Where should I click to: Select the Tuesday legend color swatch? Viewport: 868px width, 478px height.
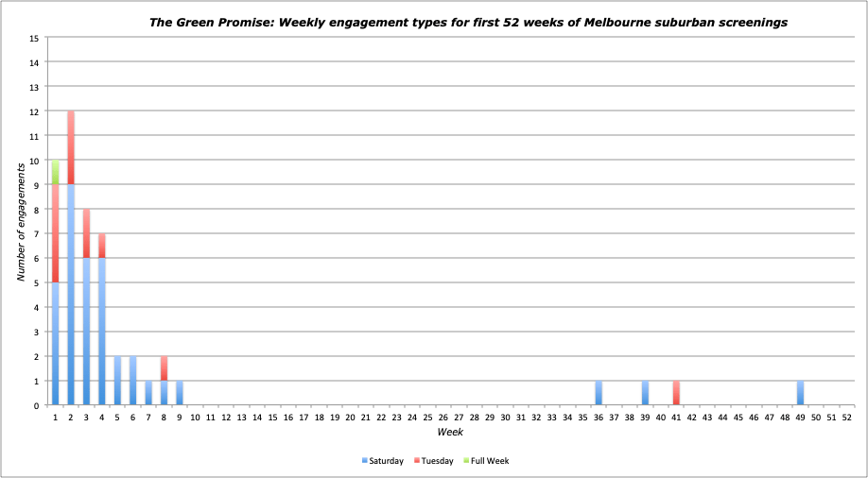coord(417,461)
